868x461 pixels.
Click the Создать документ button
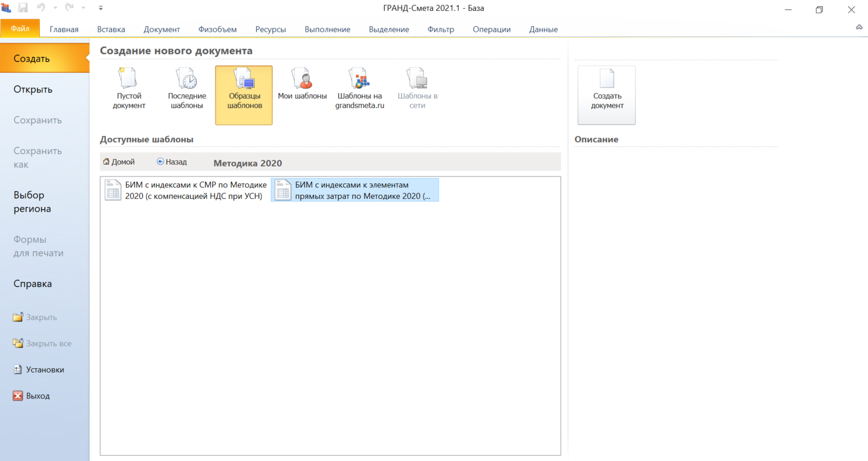click(x=606, y=95)
